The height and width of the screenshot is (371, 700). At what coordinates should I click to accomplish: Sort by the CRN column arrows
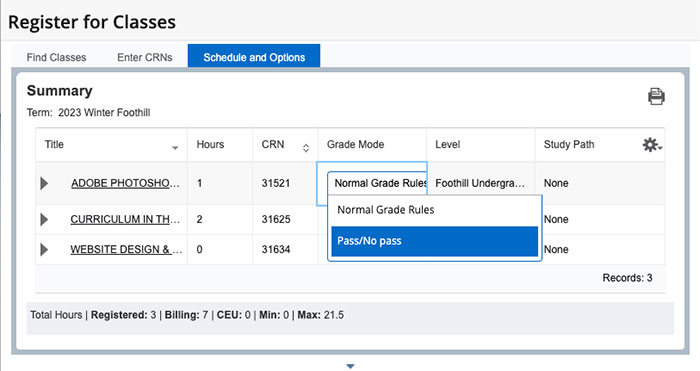(x=306, y=148)
